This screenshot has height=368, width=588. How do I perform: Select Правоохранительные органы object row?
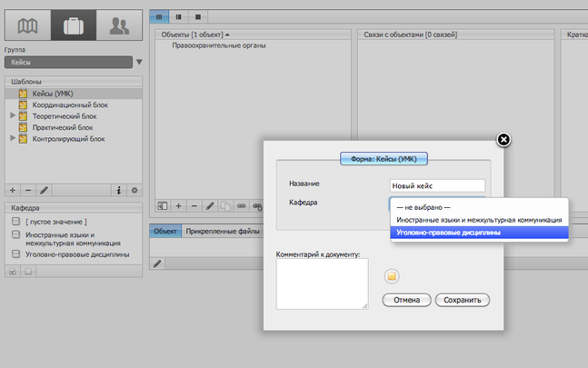(254, 45)
